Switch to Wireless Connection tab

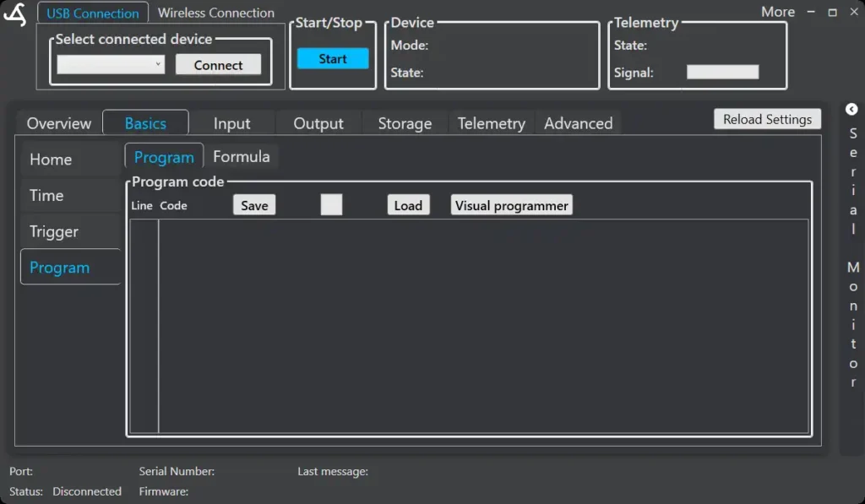215,13
